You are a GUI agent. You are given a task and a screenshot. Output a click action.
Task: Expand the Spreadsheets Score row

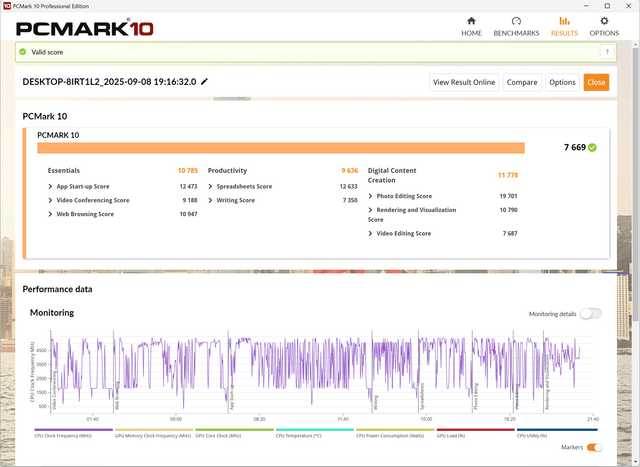pos(210,186)
